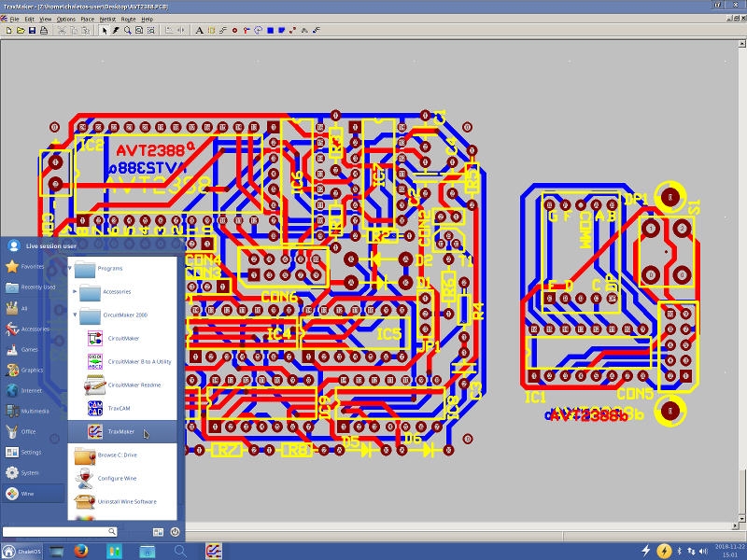Select the Place Pad tool
The width and height of the screenshot is (747, 560).
234,30
